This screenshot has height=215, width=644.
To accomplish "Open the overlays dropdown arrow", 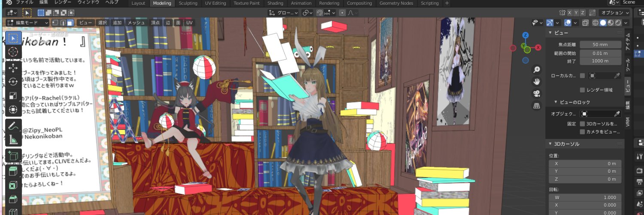I will 575,23.
